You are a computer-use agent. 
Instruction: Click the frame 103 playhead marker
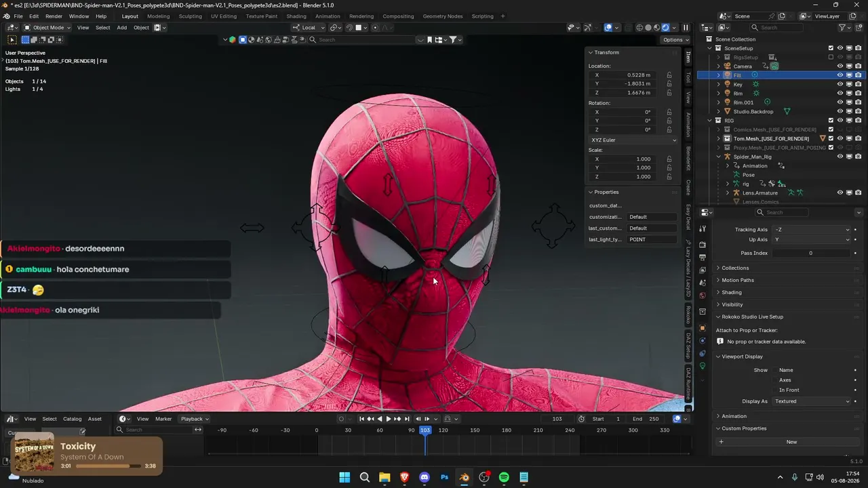pos(425,430)
